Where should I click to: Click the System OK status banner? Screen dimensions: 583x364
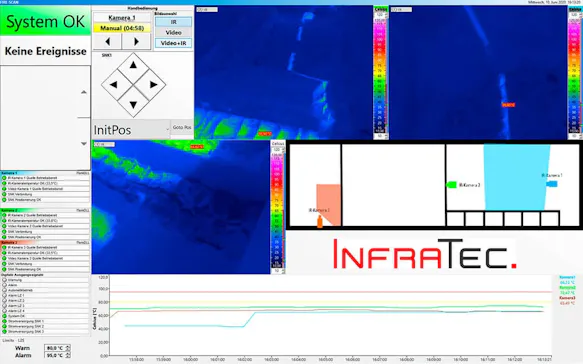click(45, 21)
